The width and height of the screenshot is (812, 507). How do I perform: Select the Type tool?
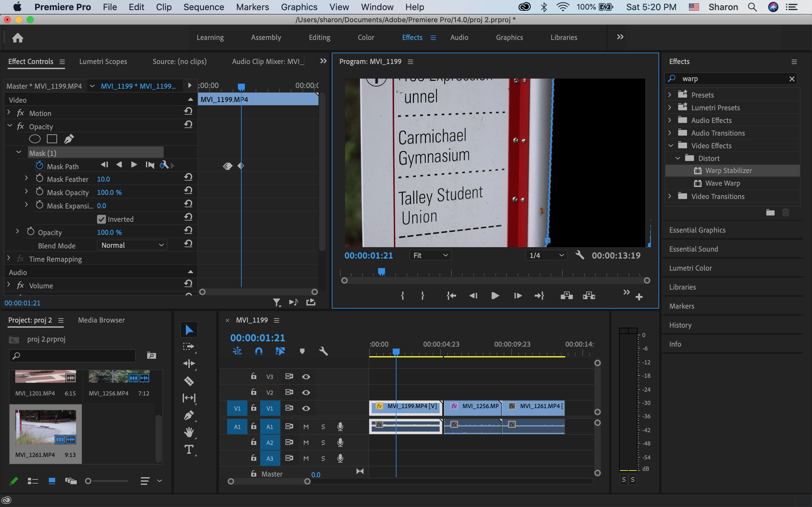coord(189,449)
